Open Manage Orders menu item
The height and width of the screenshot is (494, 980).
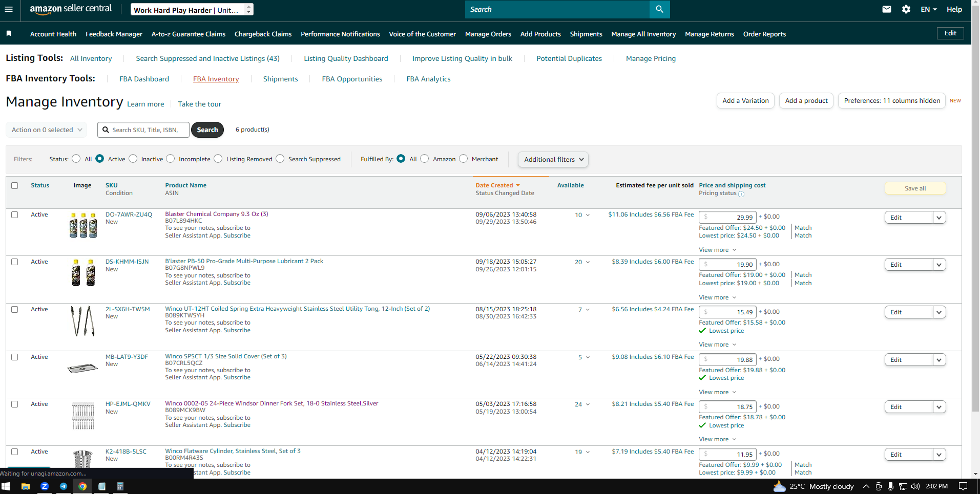coord(488,34)
